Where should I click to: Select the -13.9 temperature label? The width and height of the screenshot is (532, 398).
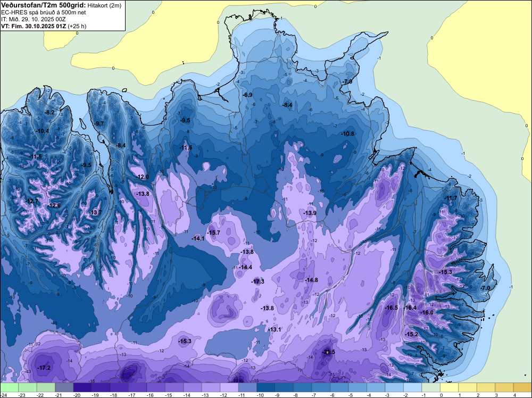click(310, 213)
